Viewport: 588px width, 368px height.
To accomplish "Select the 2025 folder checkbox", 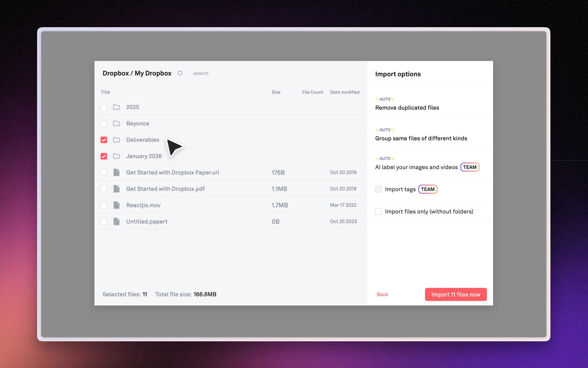I will [104, 107].
